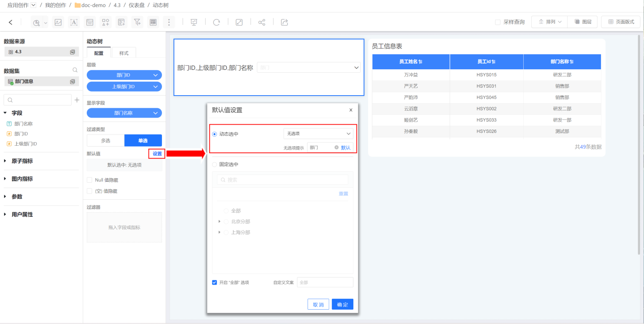
Task: Uncheck the 开启"全部"选项 checkbox
Action: [x=215, y=282]
